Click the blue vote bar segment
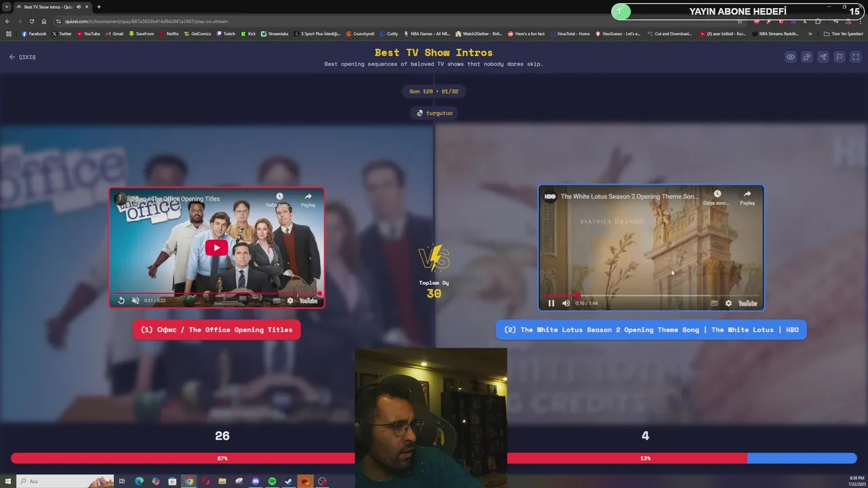Screen dimensions: 868x488 [x=802, y=458]
